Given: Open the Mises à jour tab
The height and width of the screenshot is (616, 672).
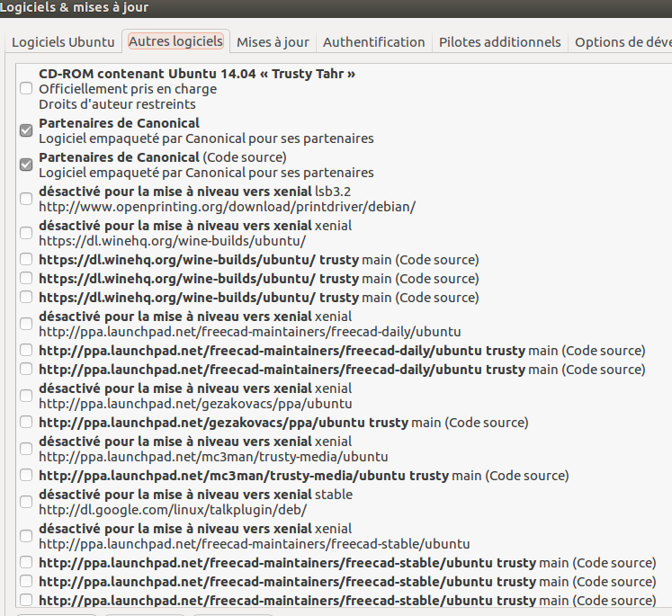Looking at the screenshot, I should click(273, 42).
